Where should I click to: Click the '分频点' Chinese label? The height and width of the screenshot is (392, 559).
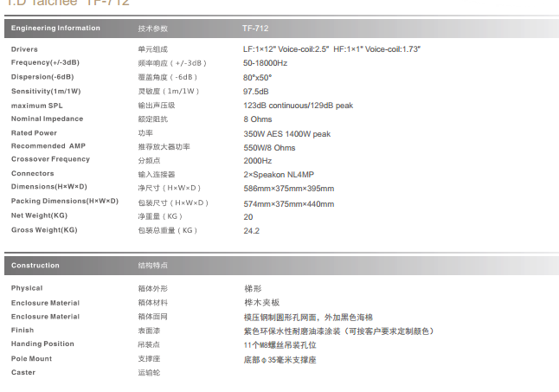(149, 161)
